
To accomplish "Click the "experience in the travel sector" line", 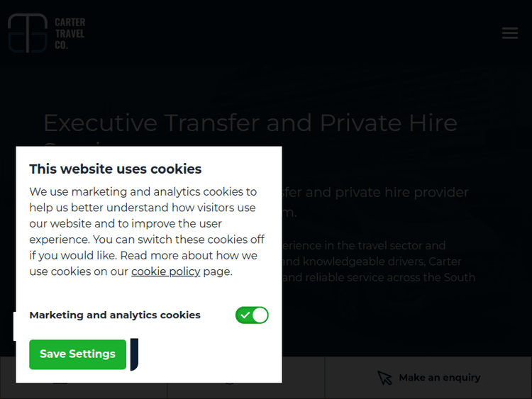I will click(x=364, y=246).
